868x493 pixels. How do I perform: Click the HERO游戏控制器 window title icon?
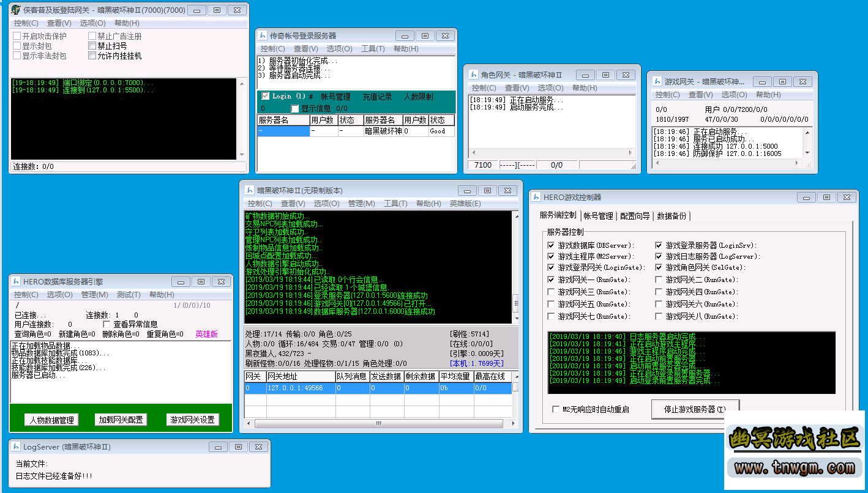pyautogui.click(x=537, y=197)
